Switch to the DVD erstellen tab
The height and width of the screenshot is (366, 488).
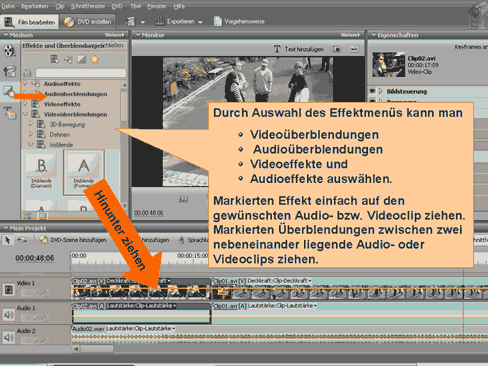coord(88,22)
